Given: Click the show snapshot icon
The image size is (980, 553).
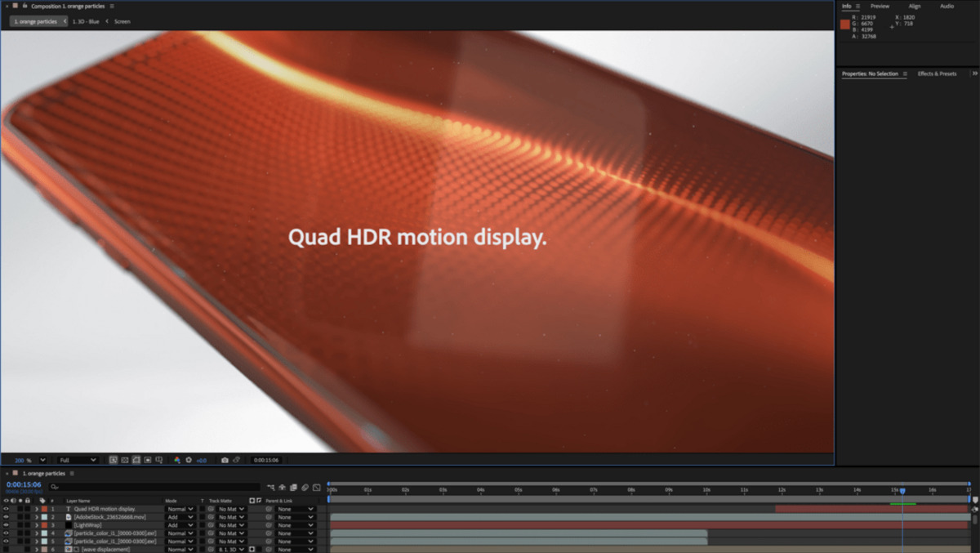Looking at the screenshot, I should 236,460.
